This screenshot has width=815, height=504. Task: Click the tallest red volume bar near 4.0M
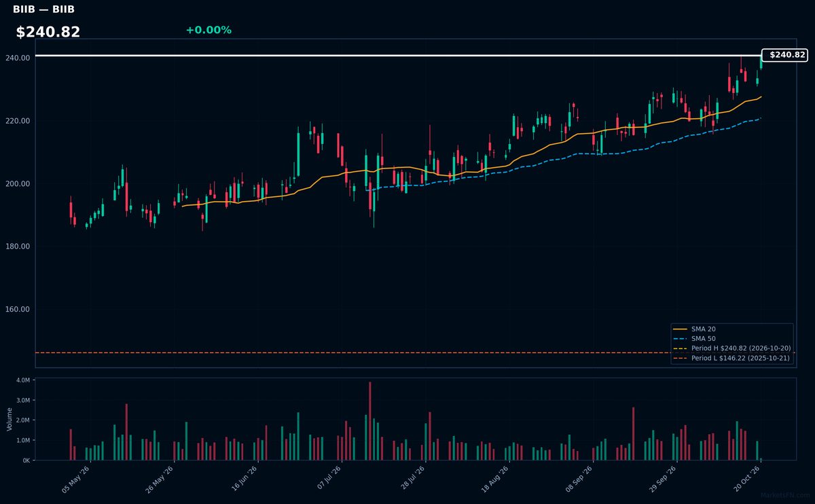[370, 421]
